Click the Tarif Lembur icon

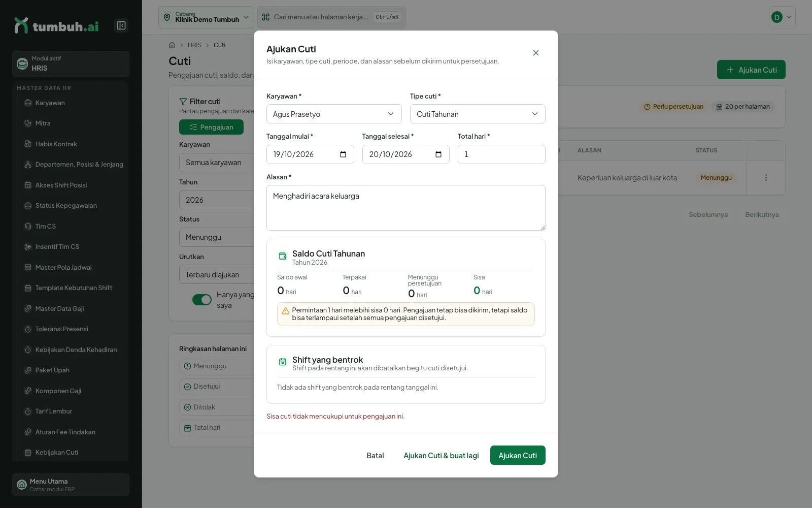(x=28, y=411)
